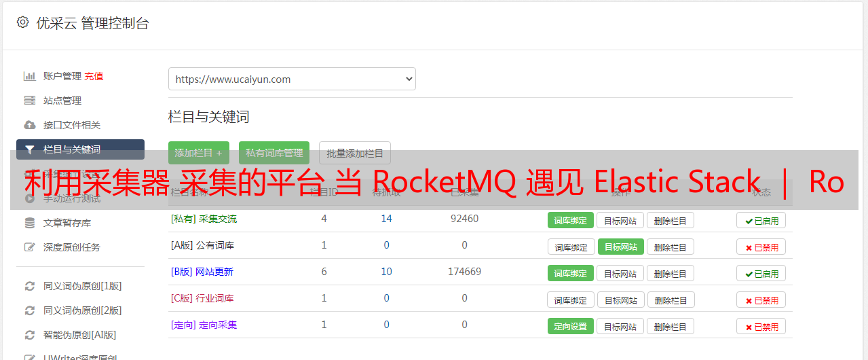Screen dimensions: 868x360
Task: Click 目标网站 in the 定向采集 row
Action: [620, 326]
